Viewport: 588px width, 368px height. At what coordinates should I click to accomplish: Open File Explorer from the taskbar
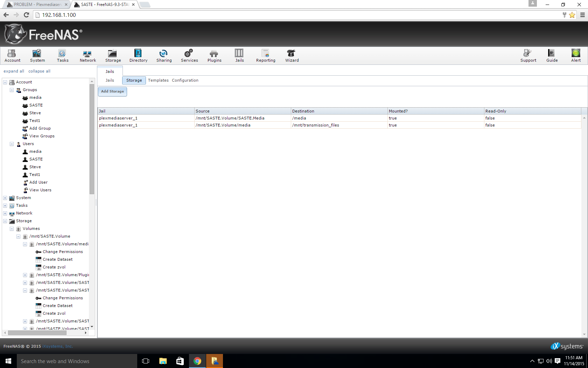click(x=163, y=361)
